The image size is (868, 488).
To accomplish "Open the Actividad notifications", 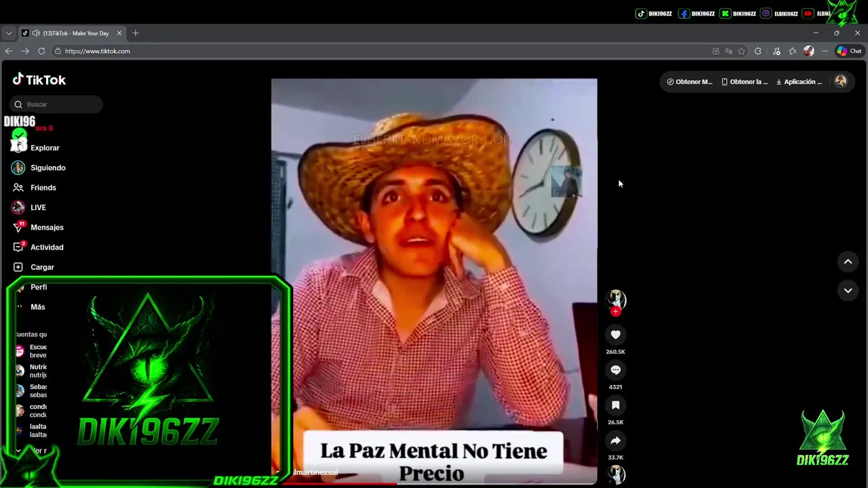I will (37, 247).
